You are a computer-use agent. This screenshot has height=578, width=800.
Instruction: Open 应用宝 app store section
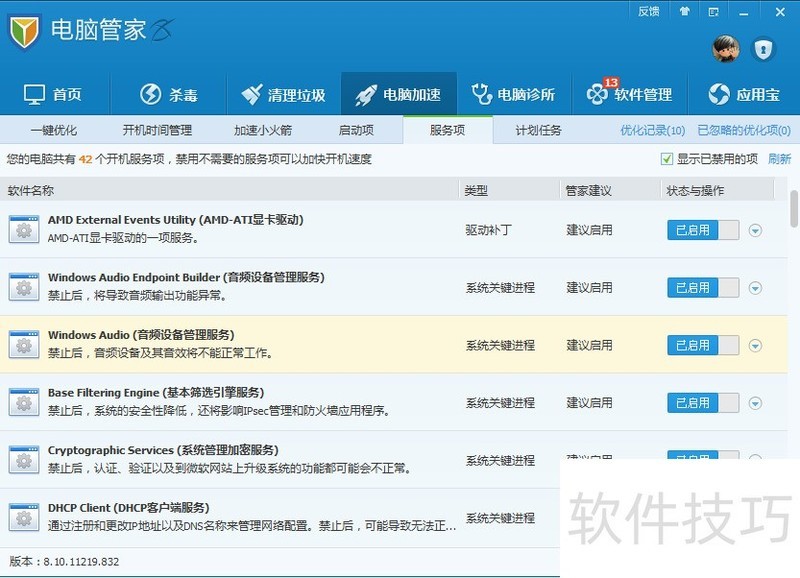coord(744,94)
